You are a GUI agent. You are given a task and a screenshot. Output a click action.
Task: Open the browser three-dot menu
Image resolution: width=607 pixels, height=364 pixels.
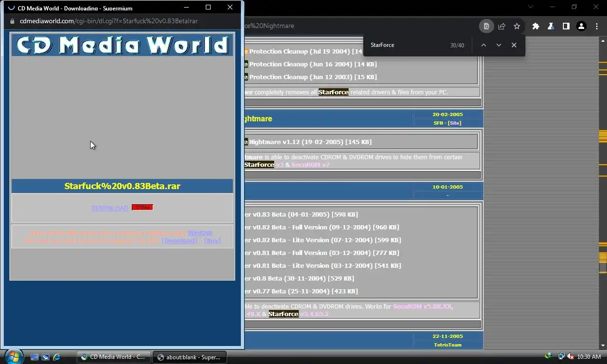(597, 26)
